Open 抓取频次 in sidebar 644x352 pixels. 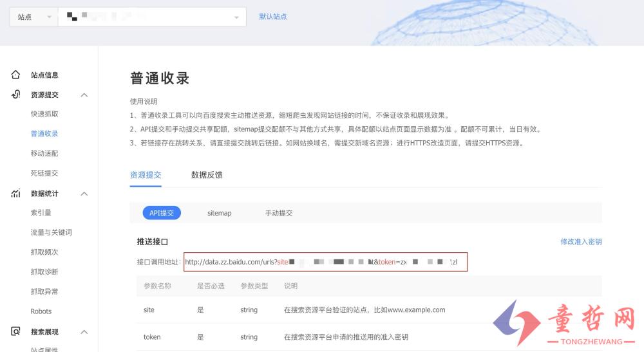pyautogui.click(x=44, y=252)
